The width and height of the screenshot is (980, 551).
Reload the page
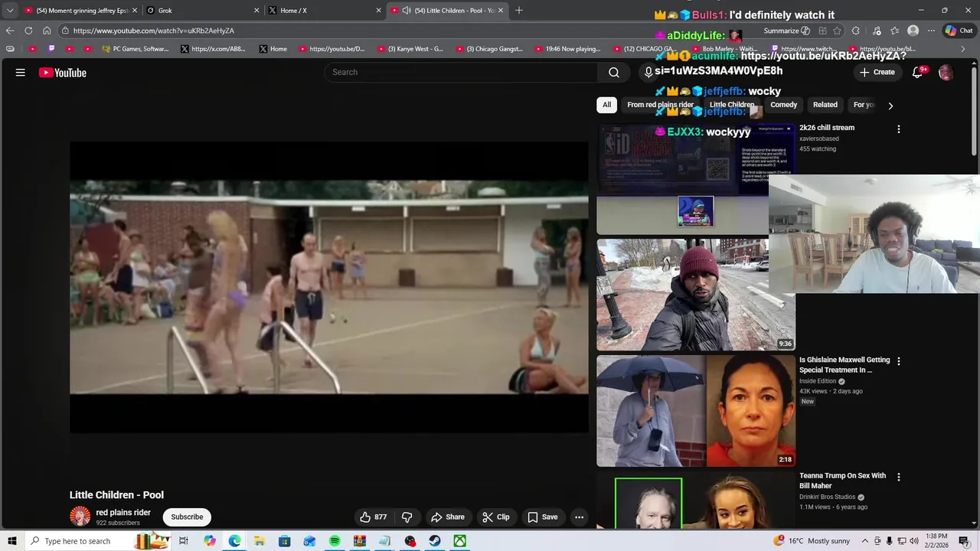point(28,31)
